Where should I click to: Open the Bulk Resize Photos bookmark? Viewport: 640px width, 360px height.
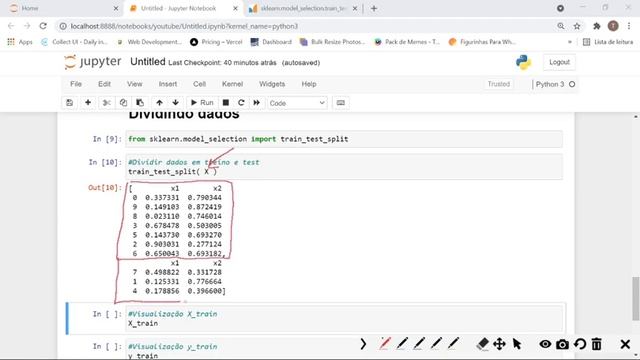pos(332,42)
